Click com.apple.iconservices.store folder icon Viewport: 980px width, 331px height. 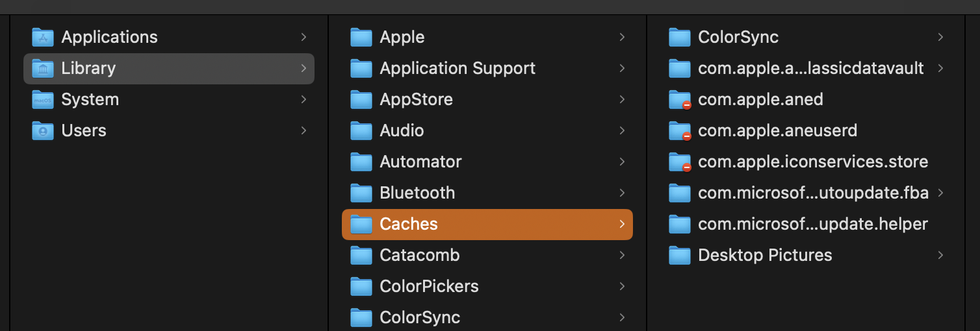point(680,162)
